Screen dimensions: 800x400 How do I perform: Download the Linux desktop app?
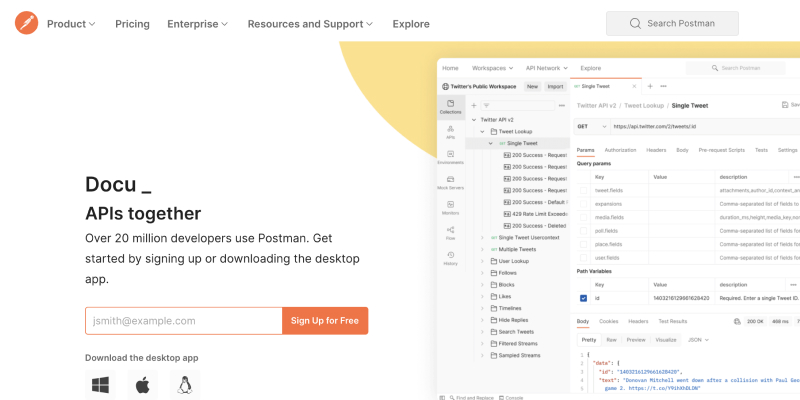point(185,385)
